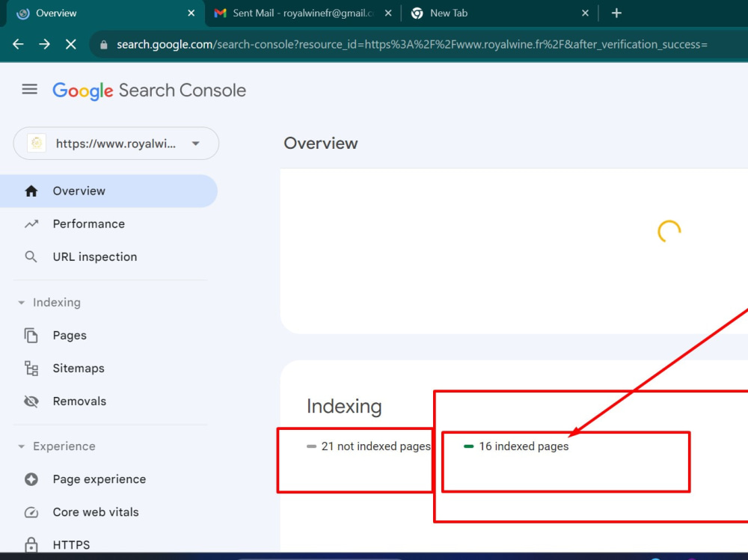Open the Pages report
Screen dimensions: 748x560
(70, 336)
